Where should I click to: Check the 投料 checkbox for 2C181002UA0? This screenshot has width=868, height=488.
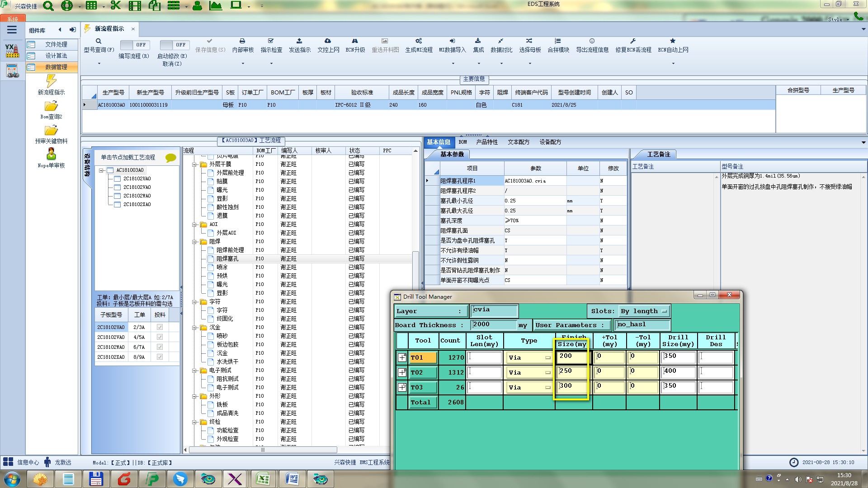(160, 327)
